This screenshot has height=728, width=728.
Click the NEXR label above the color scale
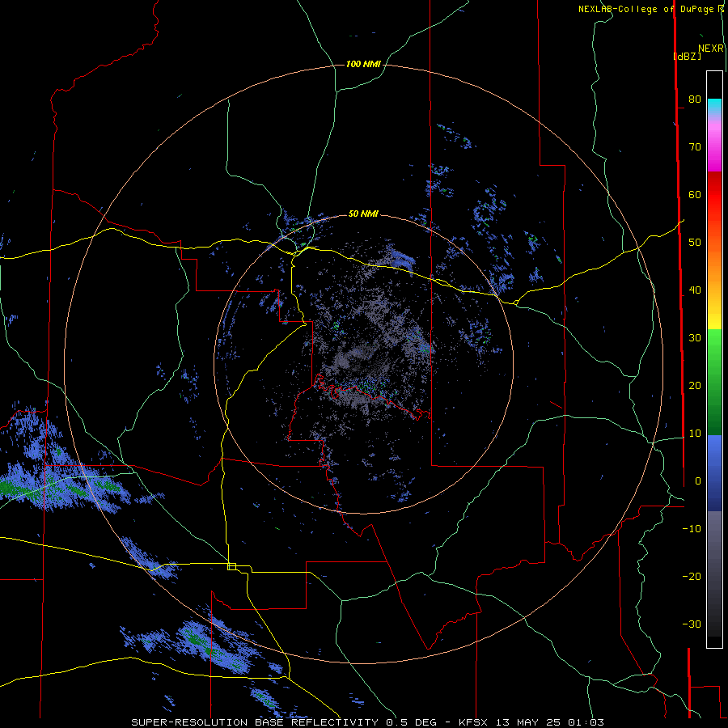coord(710,49)
